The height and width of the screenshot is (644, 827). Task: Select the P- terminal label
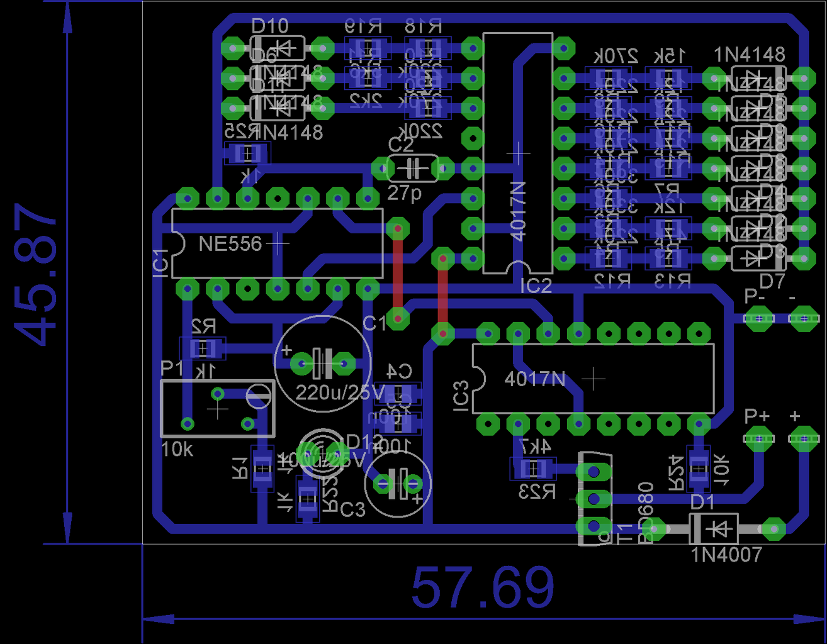[755, 296]
